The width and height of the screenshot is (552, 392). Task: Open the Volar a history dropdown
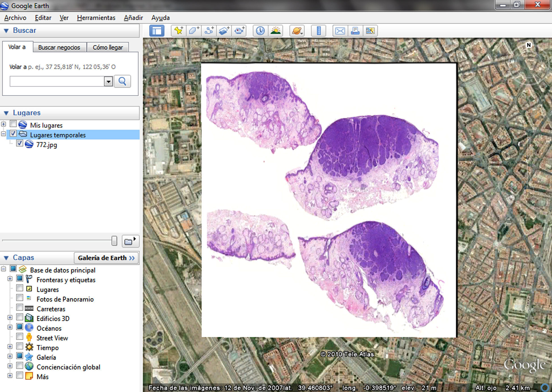pos(108,82)
